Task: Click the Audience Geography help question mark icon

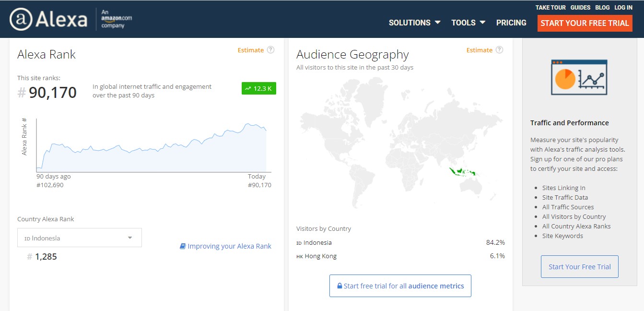Action: (500, 50)
